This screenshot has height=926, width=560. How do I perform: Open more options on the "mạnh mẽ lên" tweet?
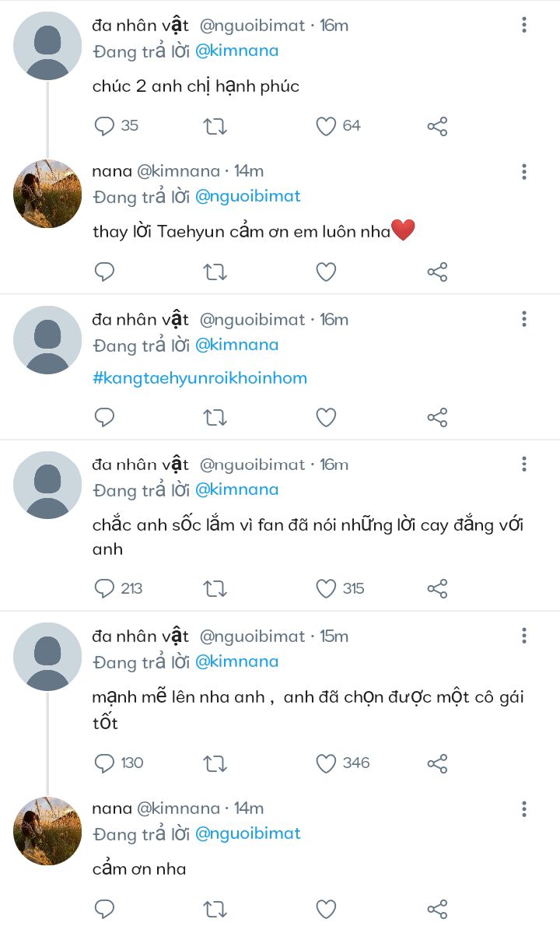(x=524, y=637)
